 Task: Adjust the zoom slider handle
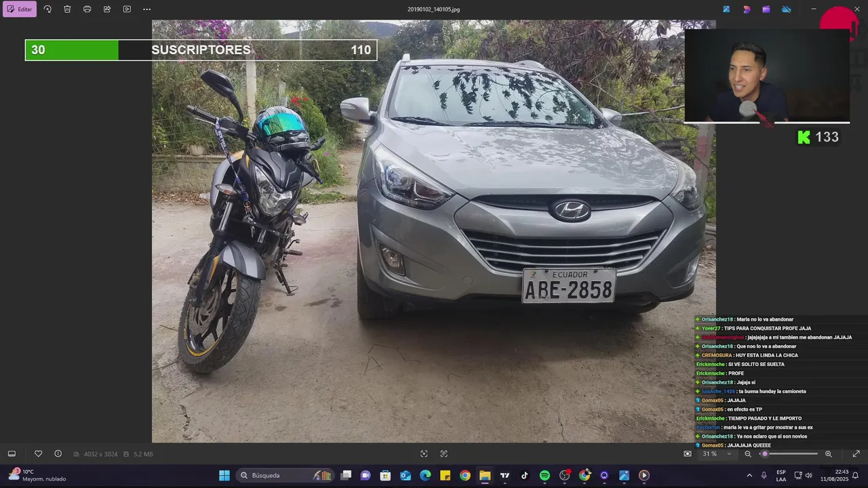pyautogui.click(x=765, y=454)
